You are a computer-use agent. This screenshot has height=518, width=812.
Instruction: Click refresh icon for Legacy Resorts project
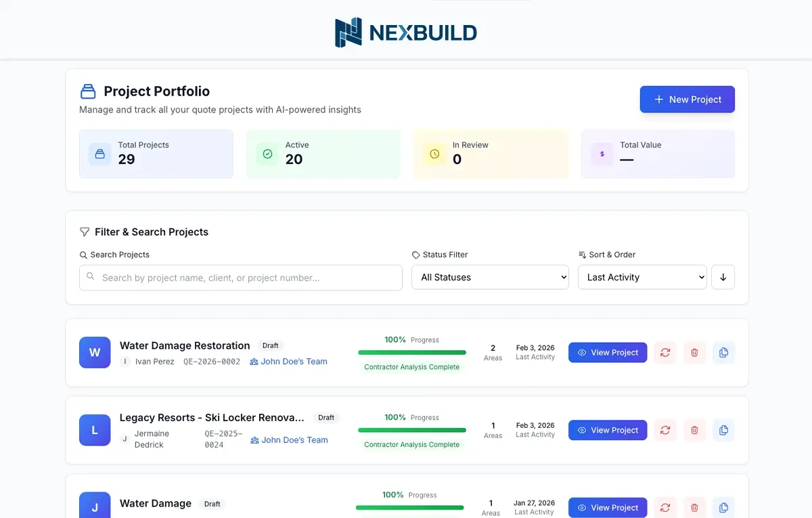(665, 431)
